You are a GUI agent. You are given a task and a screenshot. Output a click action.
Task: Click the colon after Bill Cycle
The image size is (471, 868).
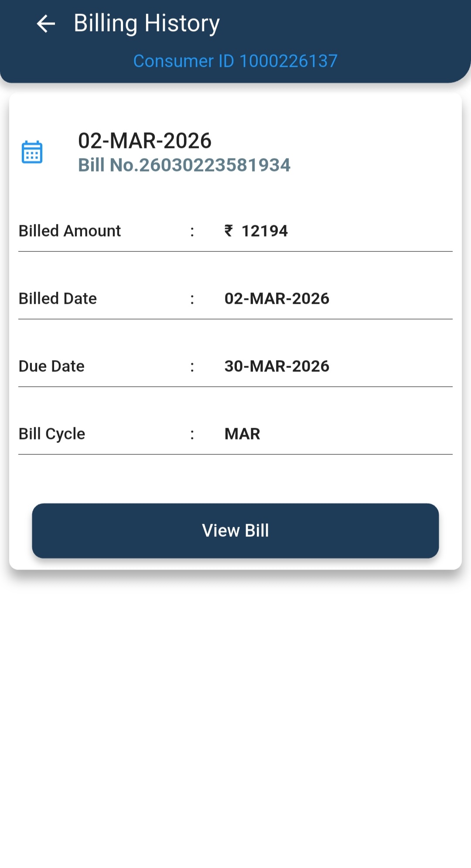[192, 435]
